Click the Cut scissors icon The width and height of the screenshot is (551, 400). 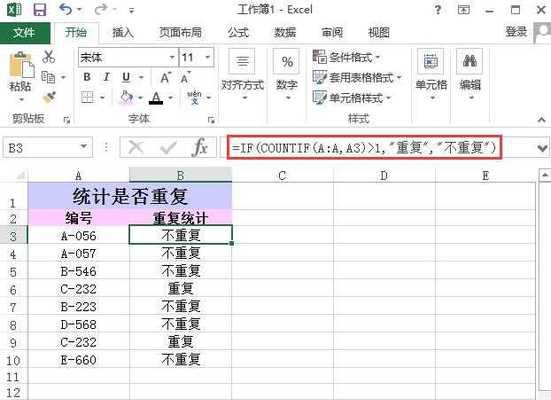tap(48, 57)
